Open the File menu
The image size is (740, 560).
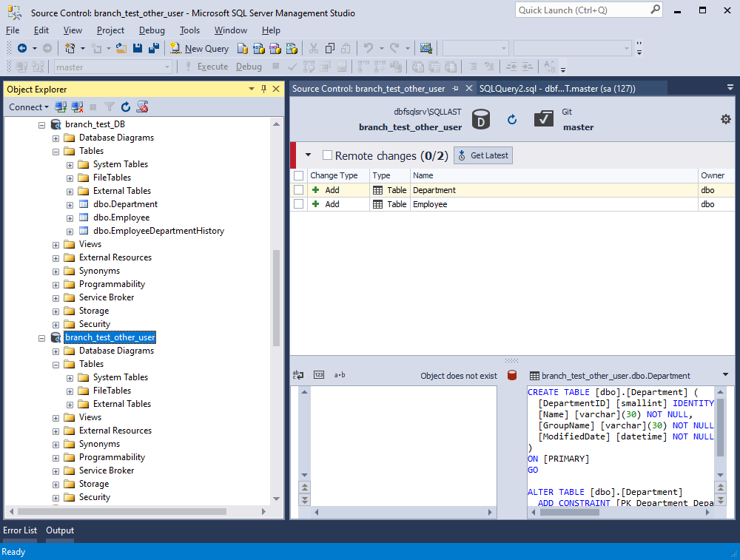coord(13,30)
